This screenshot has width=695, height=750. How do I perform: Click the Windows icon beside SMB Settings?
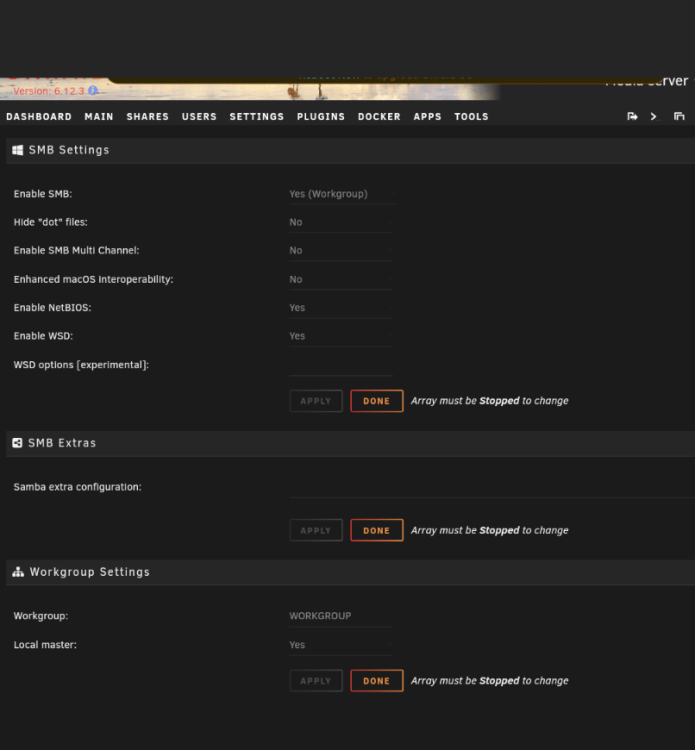(18, 150)
